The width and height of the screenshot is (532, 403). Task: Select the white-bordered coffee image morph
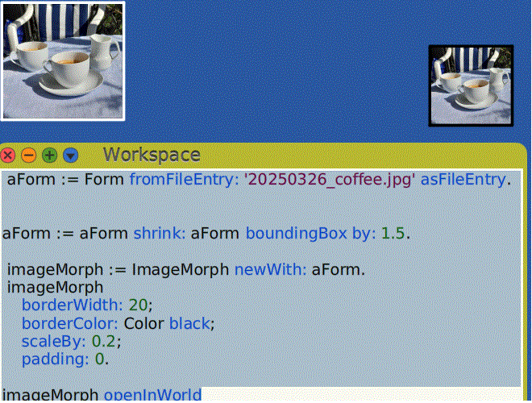coord(63,60)
